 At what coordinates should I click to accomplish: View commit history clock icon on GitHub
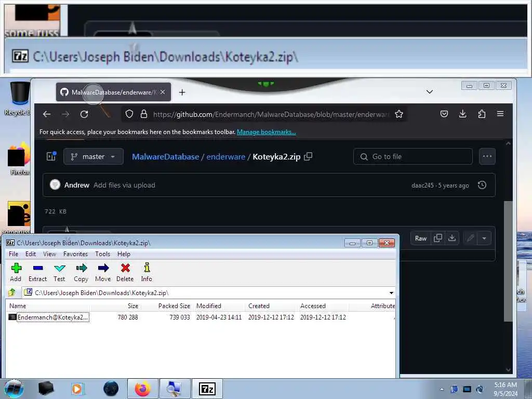click(x=482, y=185)
